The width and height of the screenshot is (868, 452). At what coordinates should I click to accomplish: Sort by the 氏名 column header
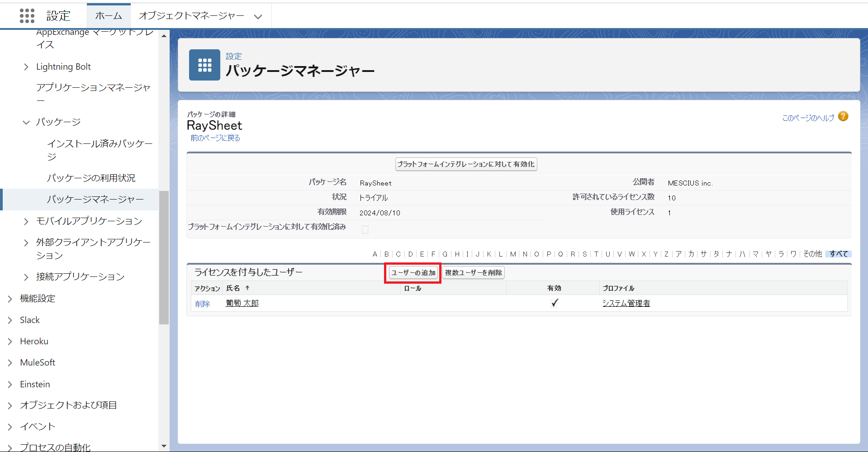click(x=233, y=288)
